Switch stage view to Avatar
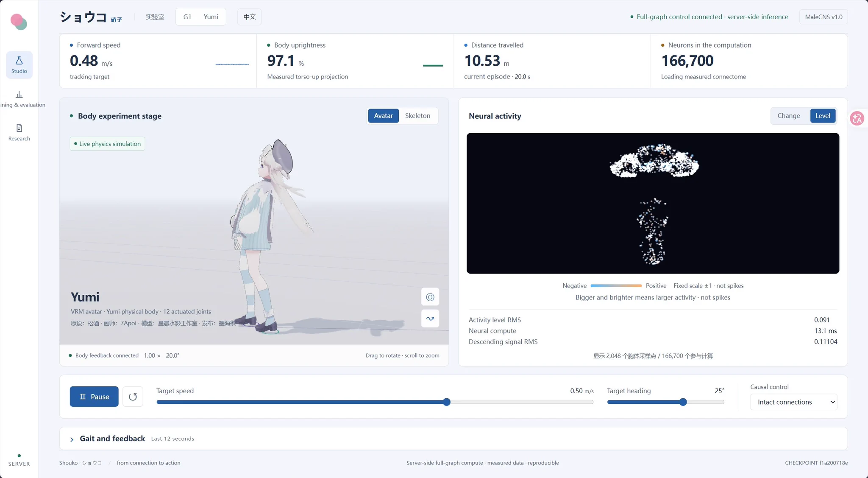Screen dimensions: 868x478 point(383,116)
